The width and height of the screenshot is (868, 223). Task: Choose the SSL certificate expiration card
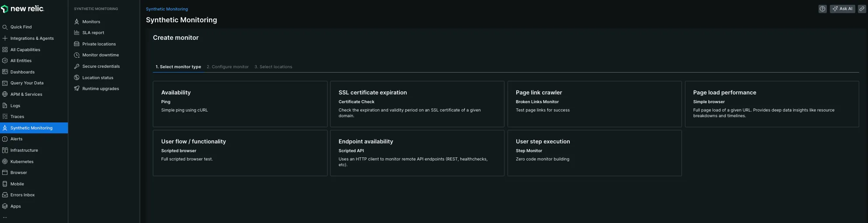pos(416,104)
